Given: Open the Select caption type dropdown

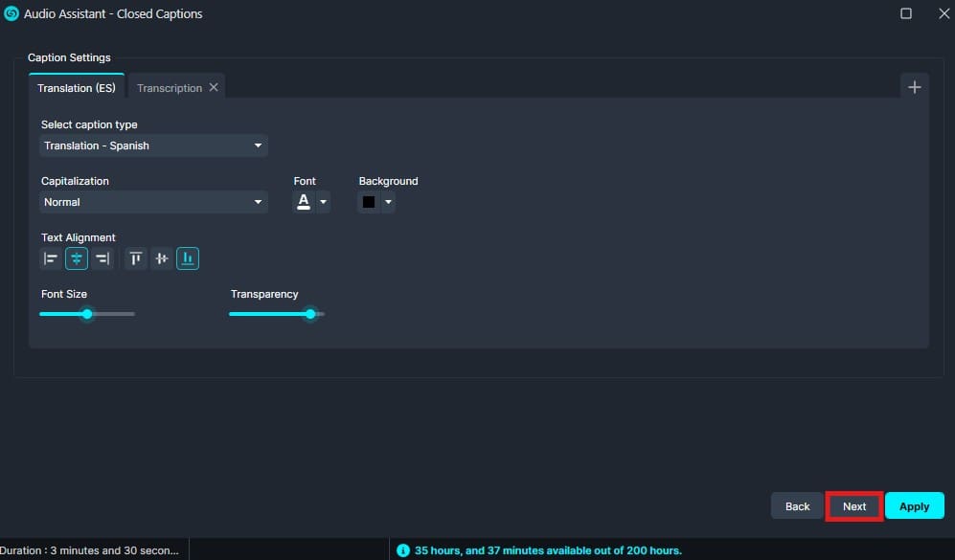Looking at the screenshot, I should (x=153, y=146).
